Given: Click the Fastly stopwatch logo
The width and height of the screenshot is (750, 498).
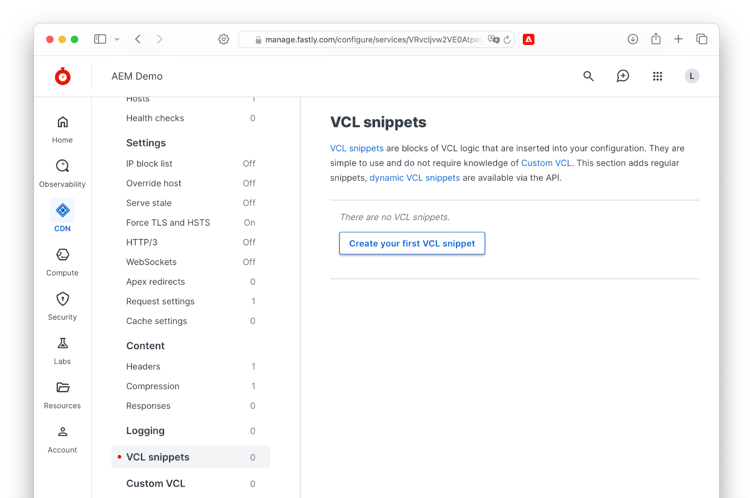Looking at the screenshot, I should (x=62, y=76).
